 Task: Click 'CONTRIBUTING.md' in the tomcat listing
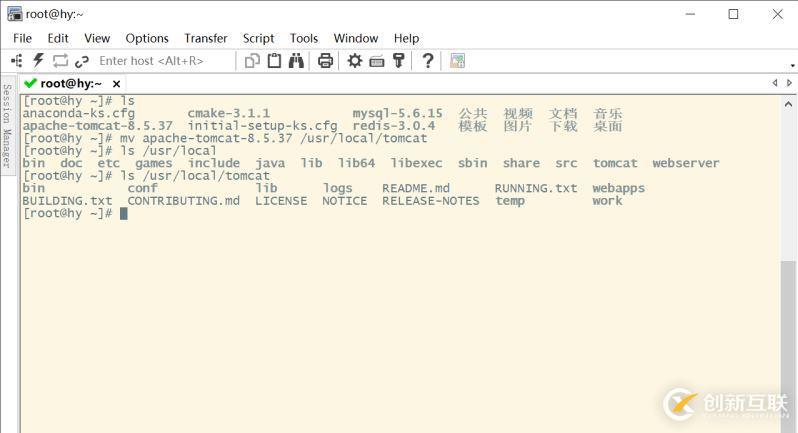pos(183,201)
